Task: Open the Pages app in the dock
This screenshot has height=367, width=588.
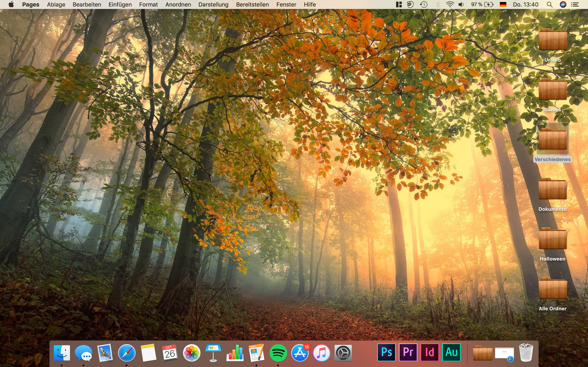Action: 256,353
